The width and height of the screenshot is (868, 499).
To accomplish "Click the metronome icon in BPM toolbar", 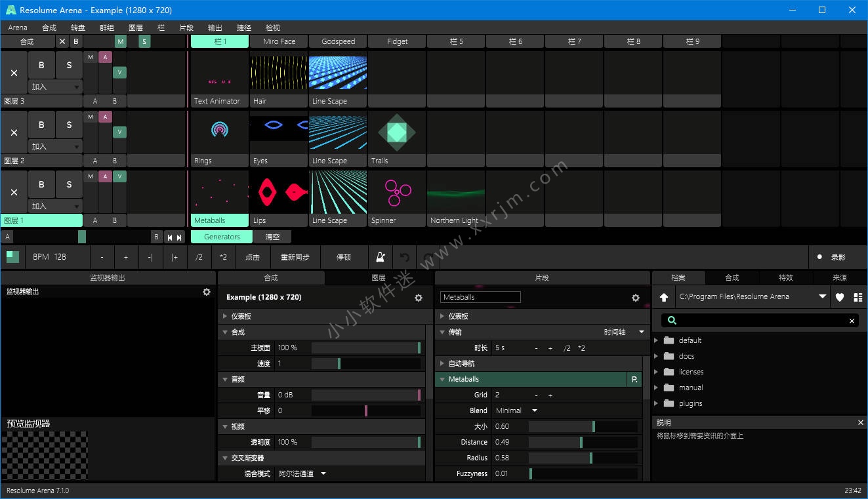I will pos(380,257).
